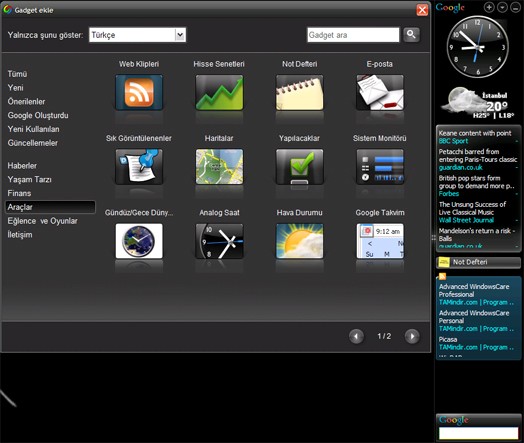
Task: Open the Petacchi barred news headline
Action: click(478, 155)
